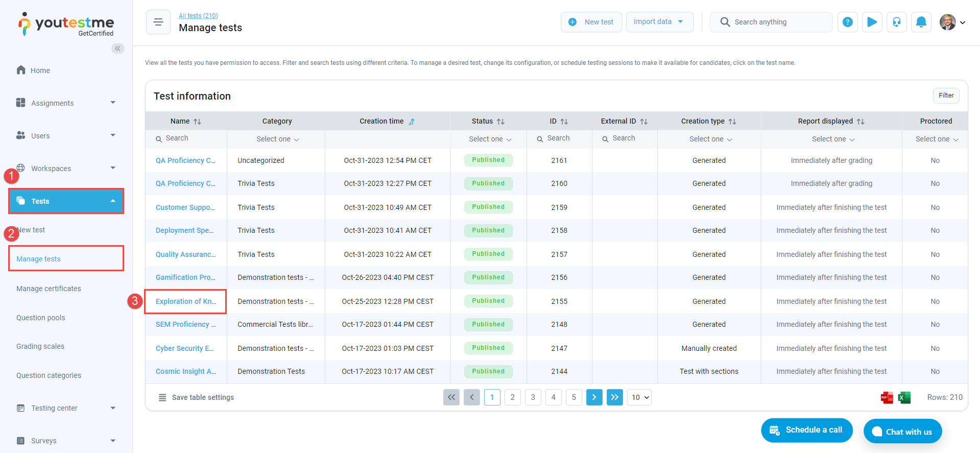Screen dimensions: 980x453
Task: Click the Schedule a call button
Action: (x=807, y=430)
